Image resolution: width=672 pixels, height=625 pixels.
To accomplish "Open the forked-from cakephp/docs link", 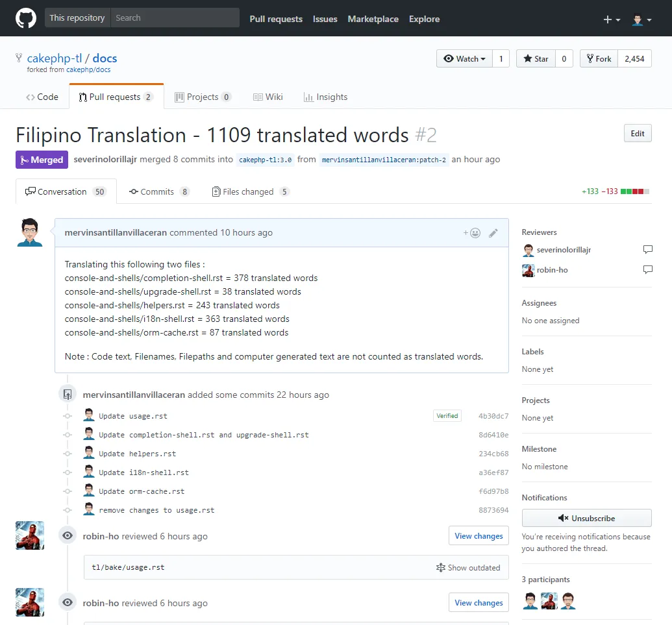I will coord(88,69).
